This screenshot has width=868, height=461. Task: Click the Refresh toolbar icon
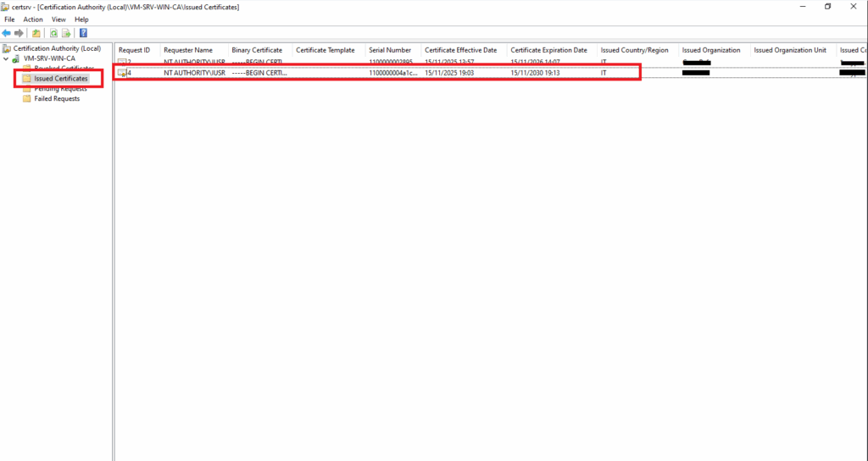(53, 33)
